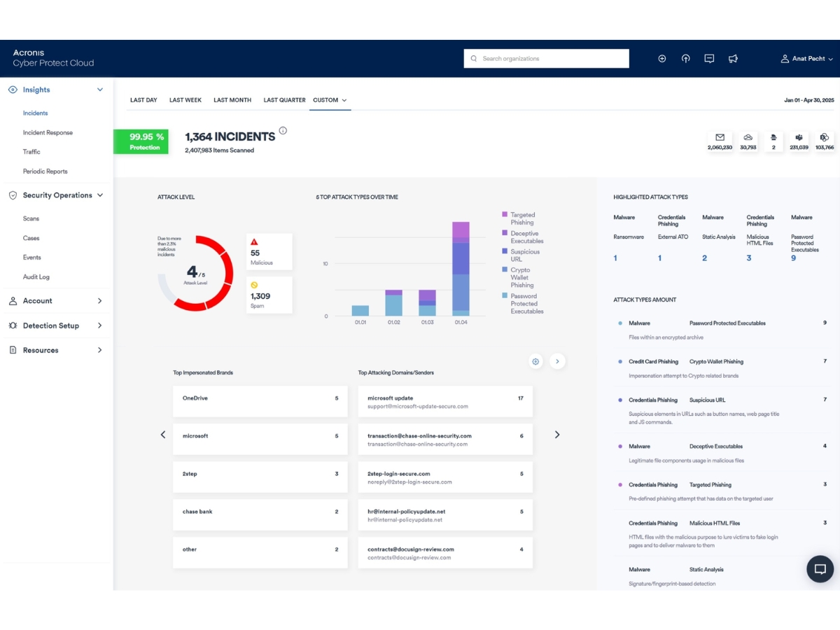Click Ransomware count 1 link
Screen dimensions: 840x630
point(615,258)
